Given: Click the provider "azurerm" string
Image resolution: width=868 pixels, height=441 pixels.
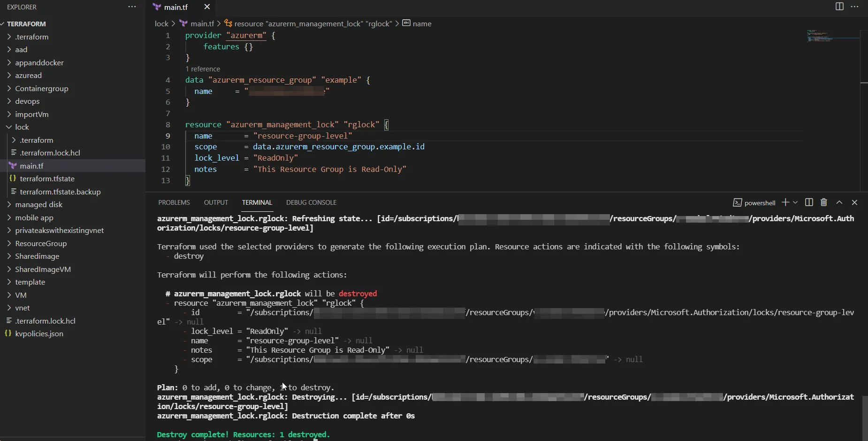Looking at the screenshot, I should 246,35.
